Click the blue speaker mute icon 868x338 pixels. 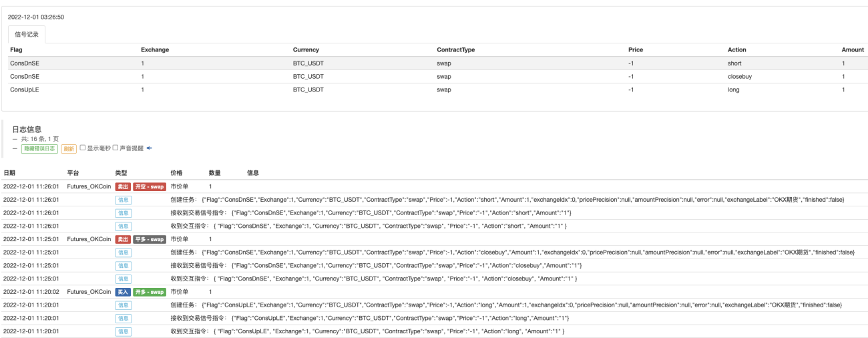coord(150,148)
